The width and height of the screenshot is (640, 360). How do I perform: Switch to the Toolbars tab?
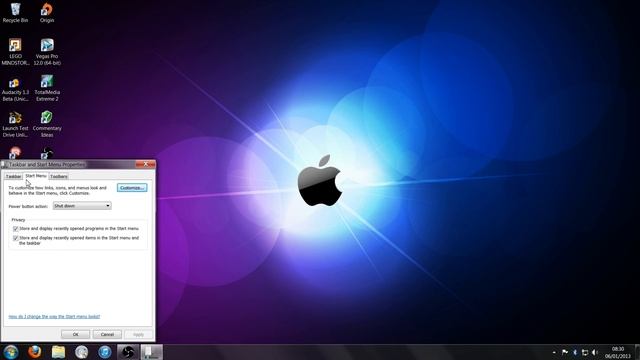[59, 176]
